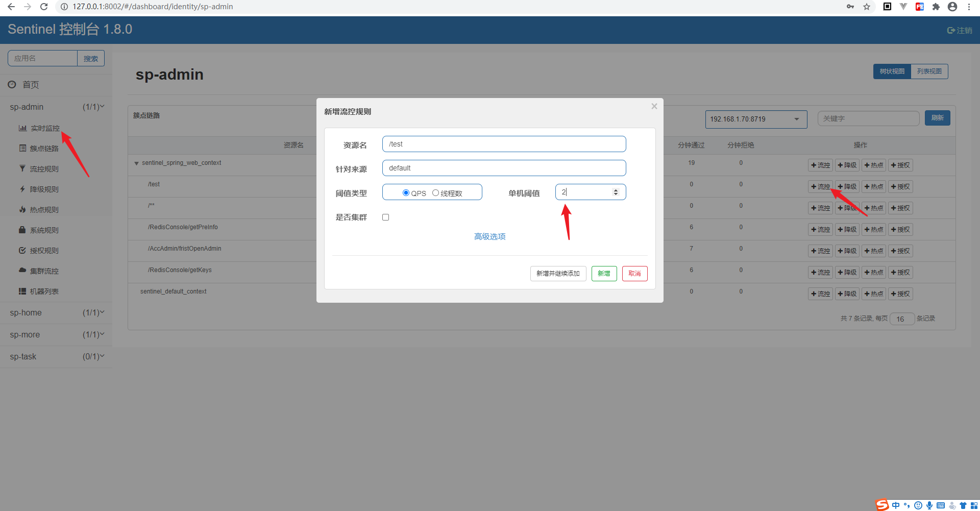
Task: Open machine 192.168.1.70:8719 dropdown
Action: click(x=756, y=119)
